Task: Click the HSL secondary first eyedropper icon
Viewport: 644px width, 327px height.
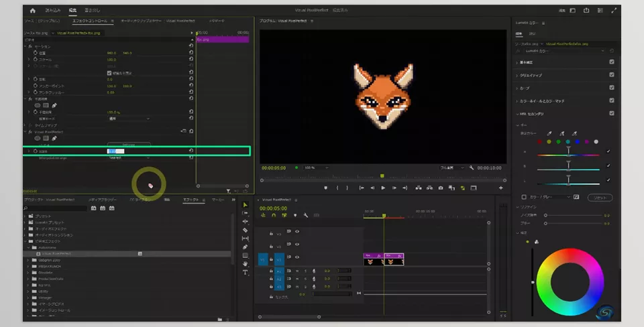Action: [x=549, y=133]
